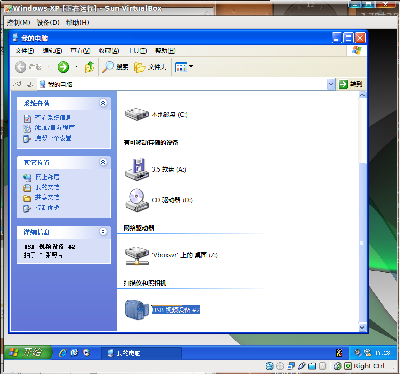
Task: Open My Network Places link
Action: (x=47, y=177)
